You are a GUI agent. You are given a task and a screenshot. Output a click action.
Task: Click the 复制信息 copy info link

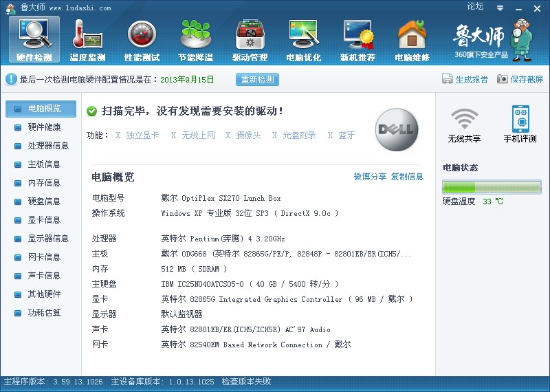pos(407,177)
